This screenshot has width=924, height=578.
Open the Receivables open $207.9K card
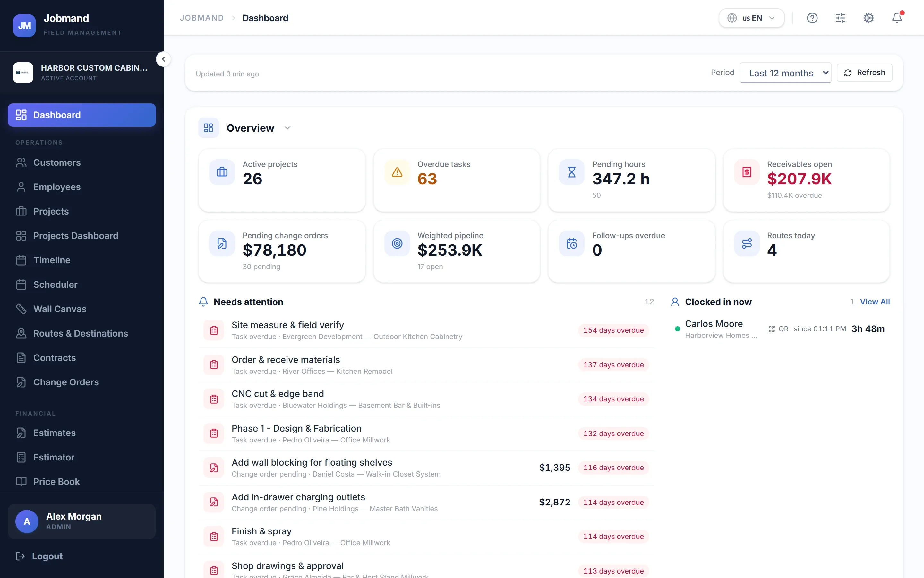(x=806, y=180)
